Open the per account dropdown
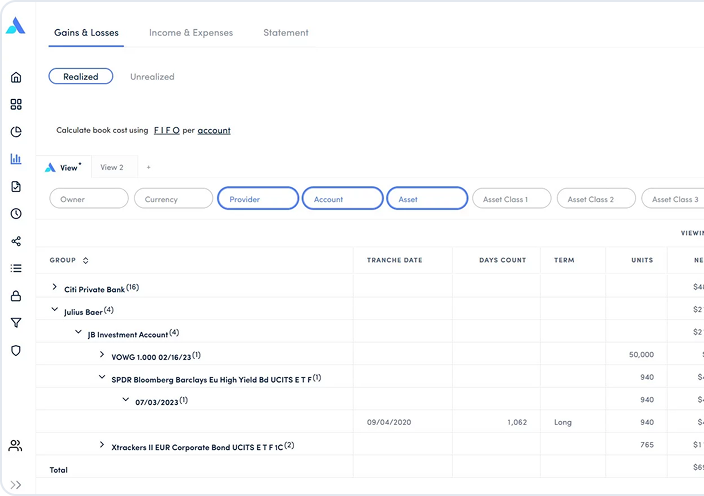Viewport: 704px width, 496px height. point(214,131)
